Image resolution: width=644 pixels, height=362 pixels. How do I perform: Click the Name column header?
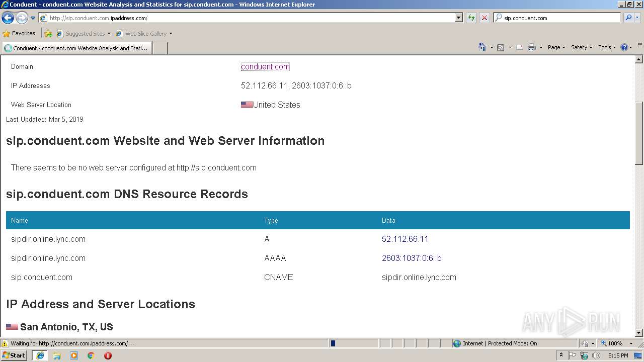(20, 220)
